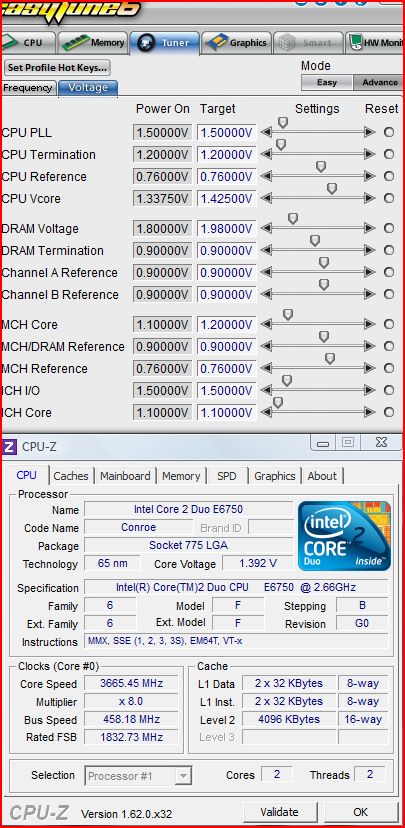Viewport: 405px width, 828px height.
Task: Increase Channel B Reference right arrow
Action: pyautogui.click(x=370, y=295)
